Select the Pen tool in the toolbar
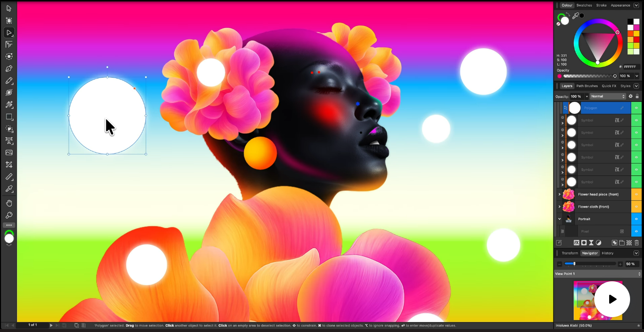 click(x=9, y=69)
